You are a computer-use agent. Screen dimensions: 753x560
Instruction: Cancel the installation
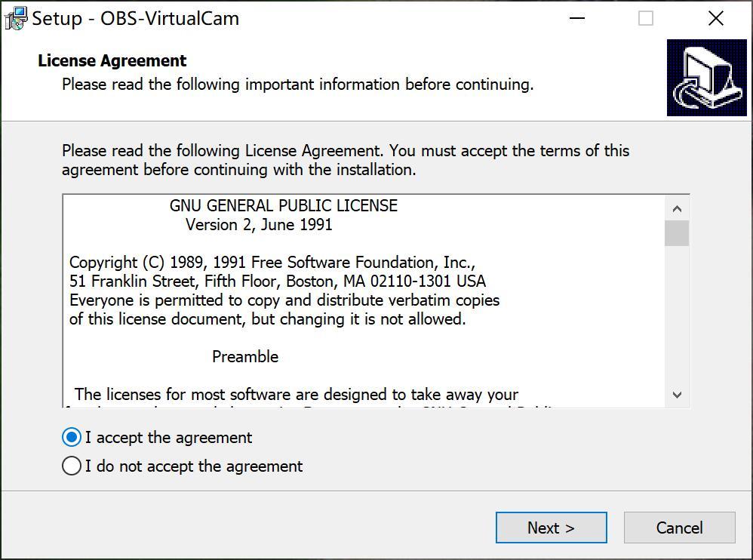point(680,528)
